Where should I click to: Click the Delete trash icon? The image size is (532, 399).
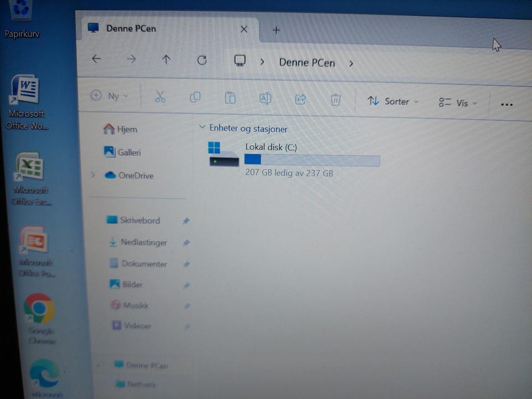(x=336, y=100)
